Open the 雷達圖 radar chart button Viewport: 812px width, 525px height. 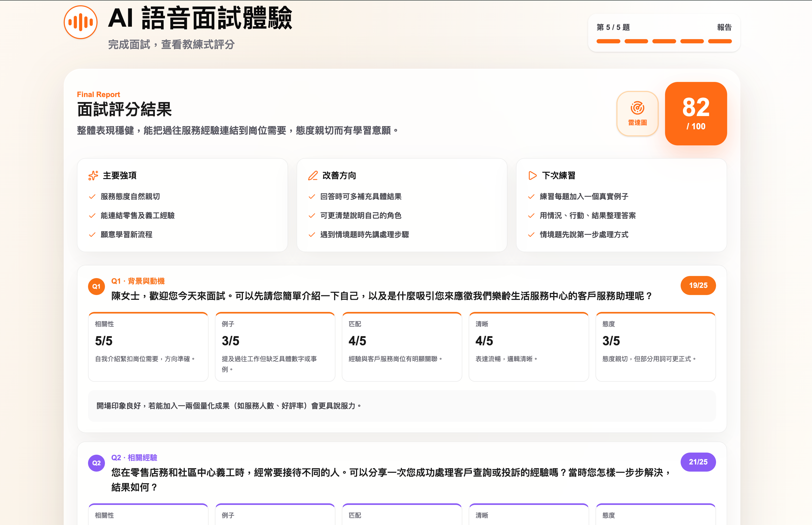[637, 113]
